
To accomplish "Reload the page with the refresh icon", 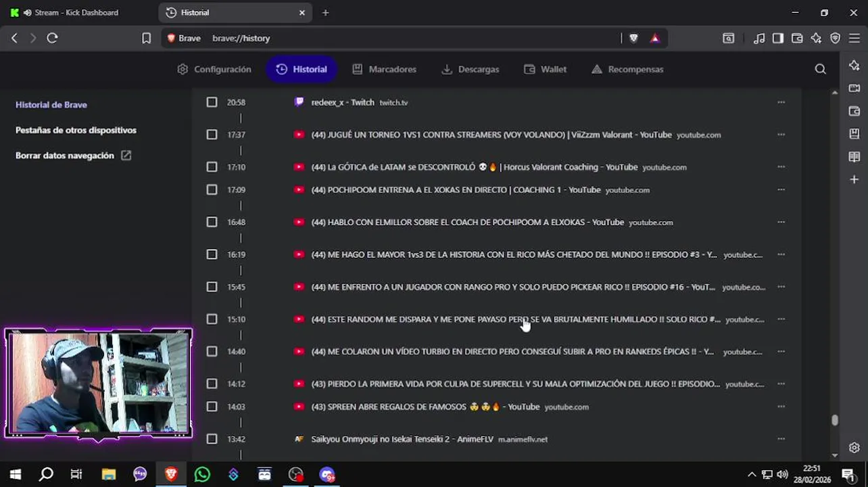I will point(52,39).
